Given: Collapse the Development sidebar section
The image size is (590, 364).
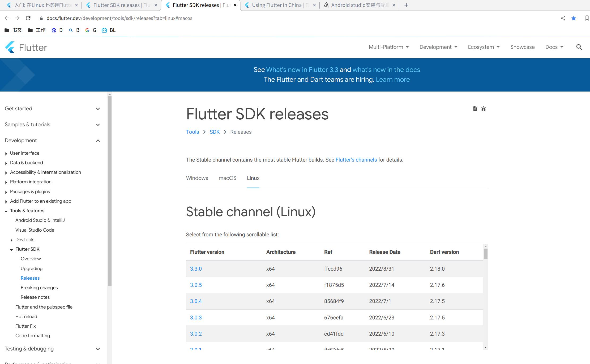Looking at the screenshot, I should pos(98,141).
